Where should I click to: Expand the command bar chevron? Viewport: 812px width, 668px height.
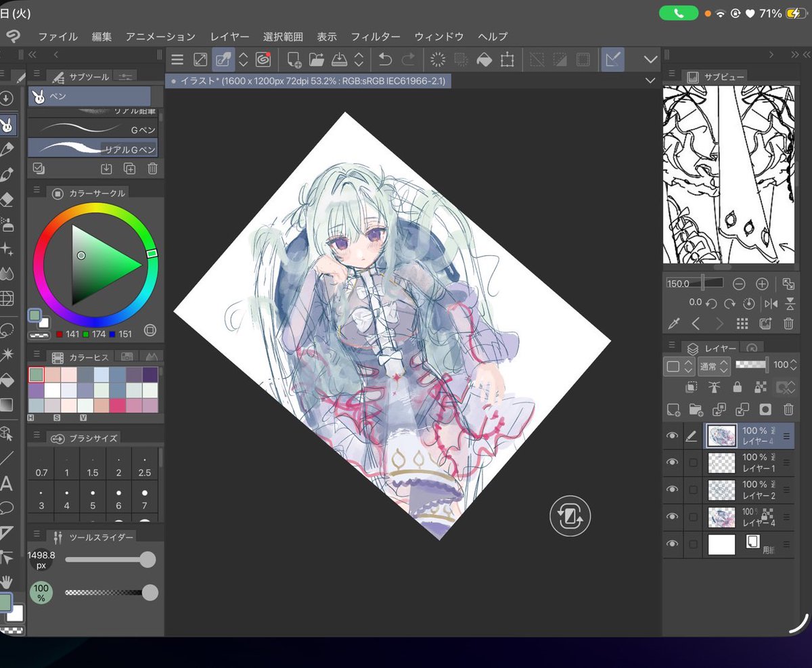650,60
